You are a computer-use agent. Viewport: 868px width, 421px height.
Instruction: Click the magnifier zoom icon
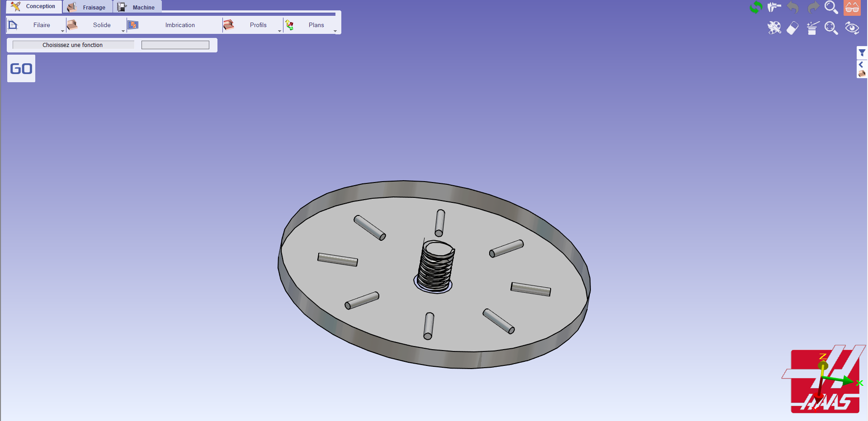(x=831, y=7)
